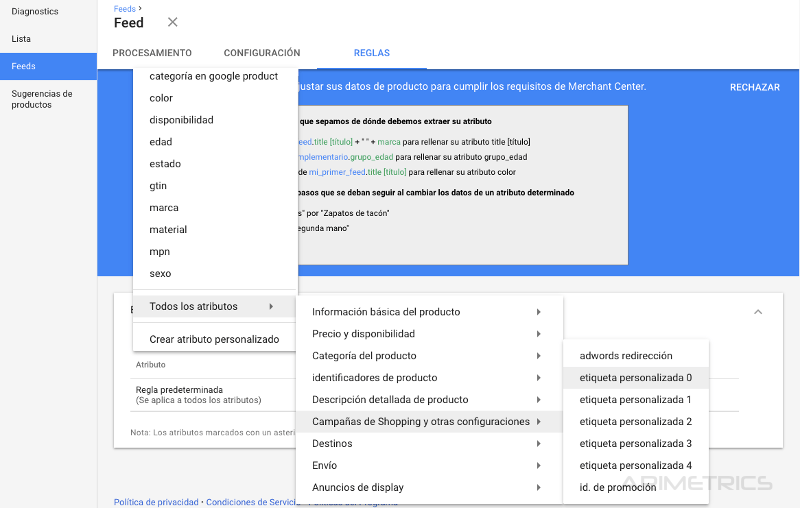Expand identificadores de producto arrow

538,377
